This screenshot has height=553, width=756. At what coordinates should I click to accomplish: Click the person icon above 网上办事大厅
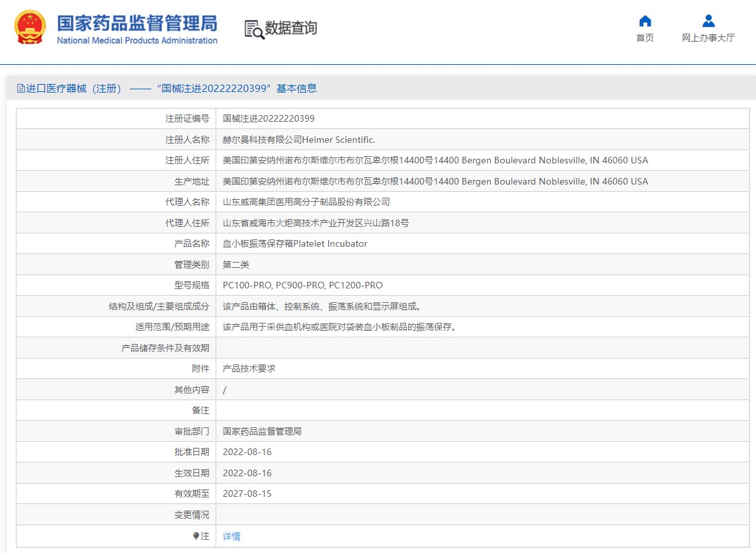pyautogui.click(x=708, y=21)
